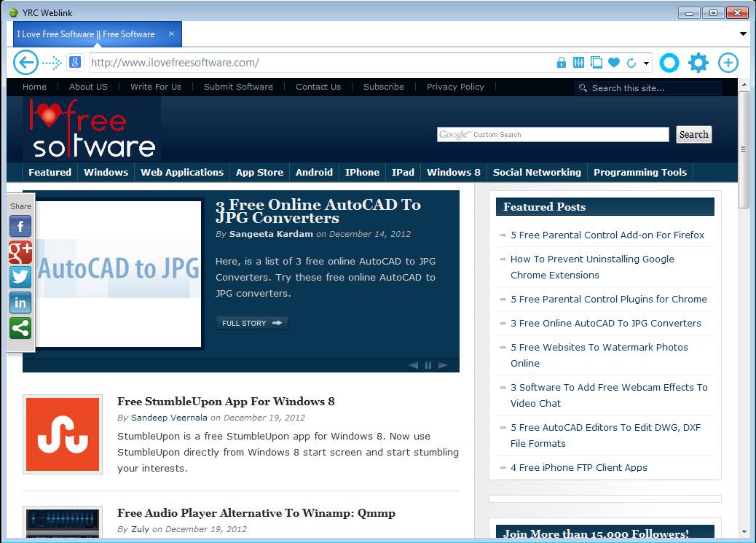Click the magnifier icon in Search this site
The width and height of the screenshot is (756, 543).
(x=583, y=88)
